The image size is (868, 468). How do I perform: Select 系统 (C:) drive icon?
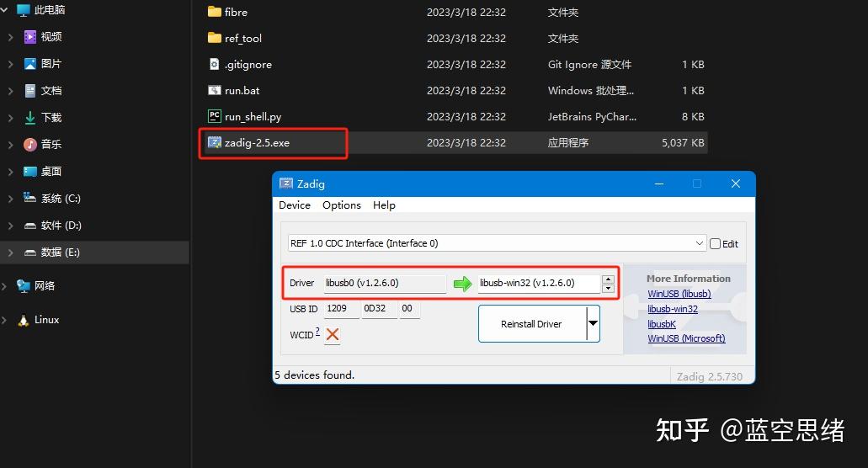tap(30, 198)
